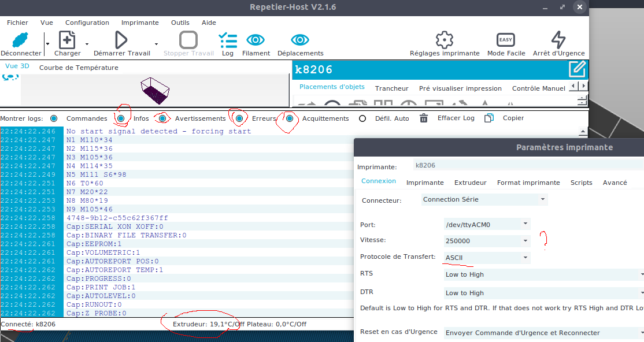Open the Imprimante menu
This screenshot has height=342, width=644.
coord(140,23)
